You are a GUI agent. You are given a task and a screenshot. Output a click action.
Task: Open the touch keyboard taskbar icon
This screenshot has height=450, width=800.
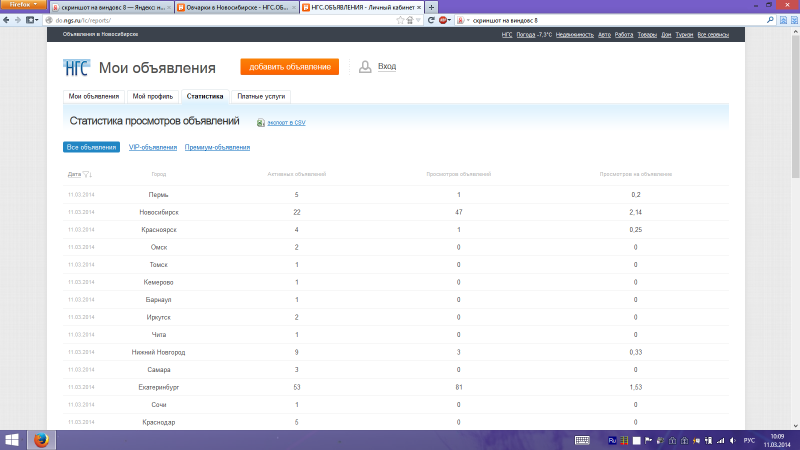582,440
